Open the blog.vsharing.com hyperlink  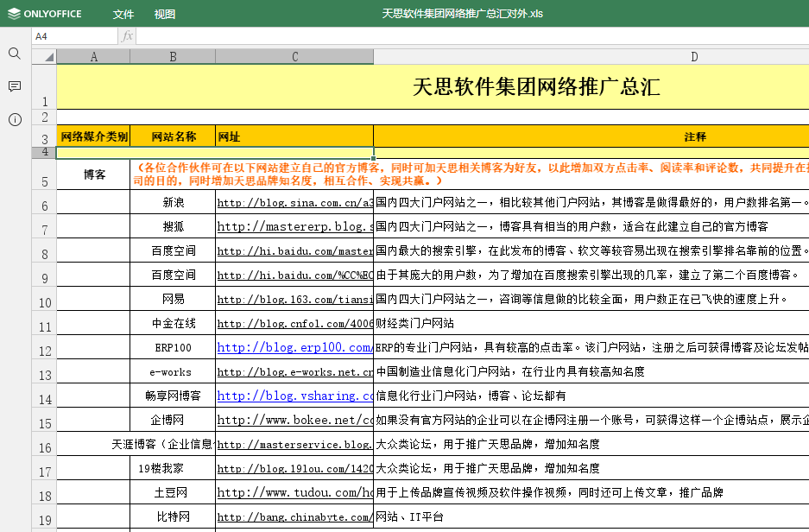point(294,396)
